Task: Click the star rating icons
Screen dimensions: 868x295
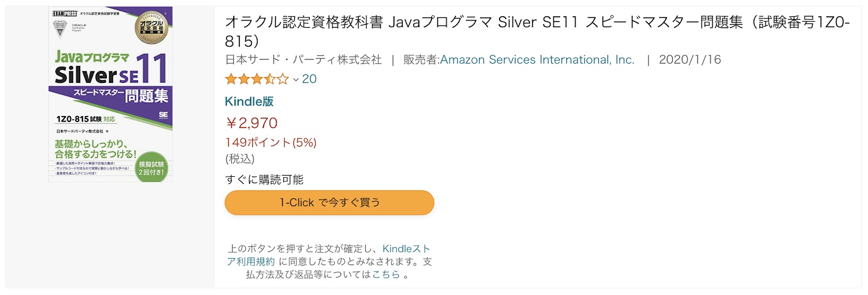Action: point(257,79)
